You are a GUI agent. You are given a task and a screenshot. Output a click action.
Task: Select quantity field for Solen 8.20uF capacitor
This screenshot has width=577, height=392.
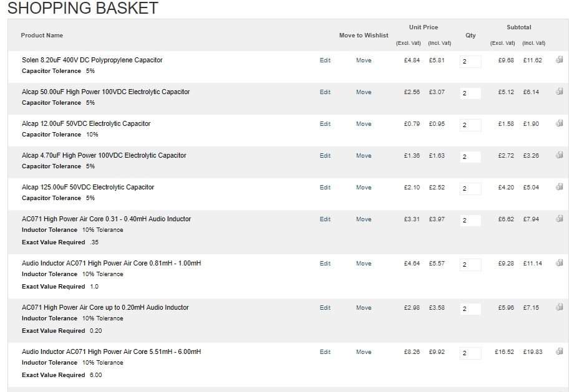pyautogui.click(x=470, y=62)
